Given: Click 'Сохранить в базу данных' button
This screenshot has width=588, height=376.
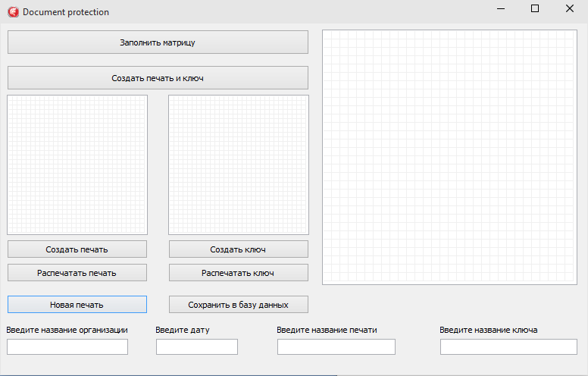Looking at the screenshot, I should (239, 304).
